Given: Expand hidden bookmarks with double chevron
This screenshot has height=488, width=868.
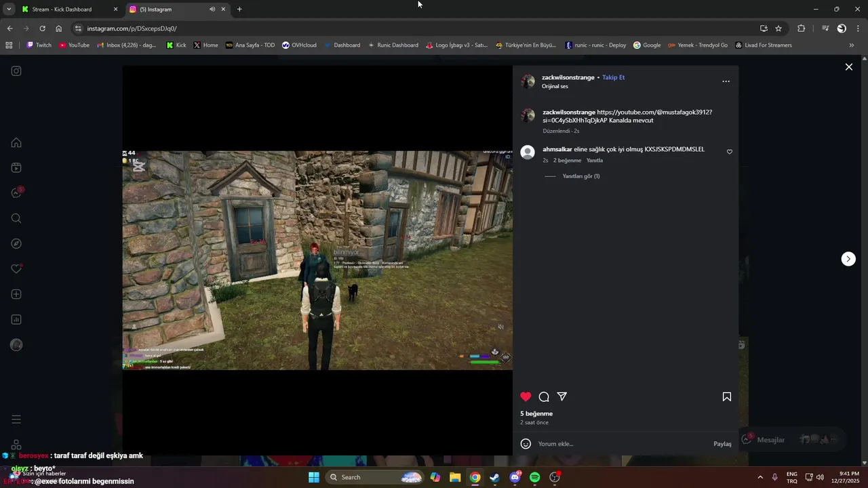Looking at the screenshot, I should 852,45.
